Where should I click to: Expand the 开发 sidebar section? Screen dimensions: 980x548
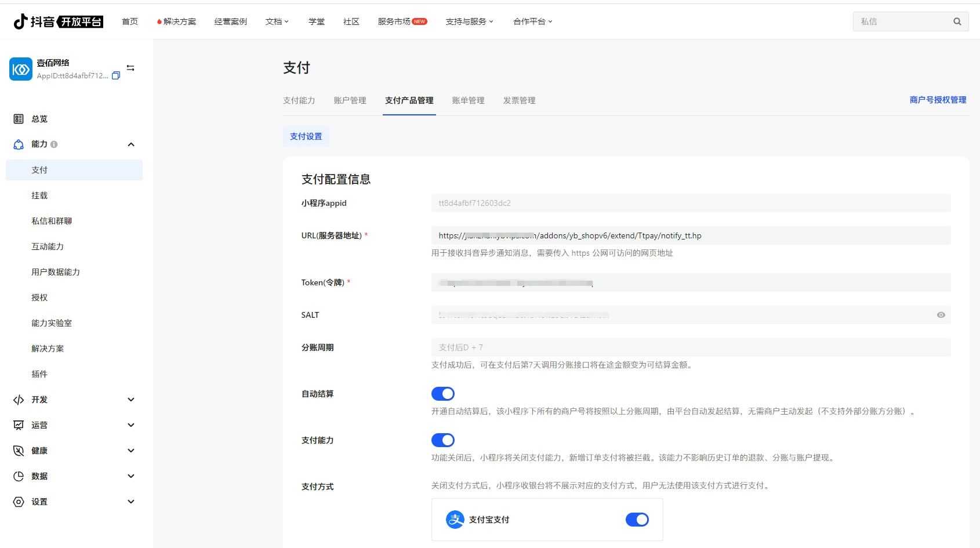click(131, 400)
